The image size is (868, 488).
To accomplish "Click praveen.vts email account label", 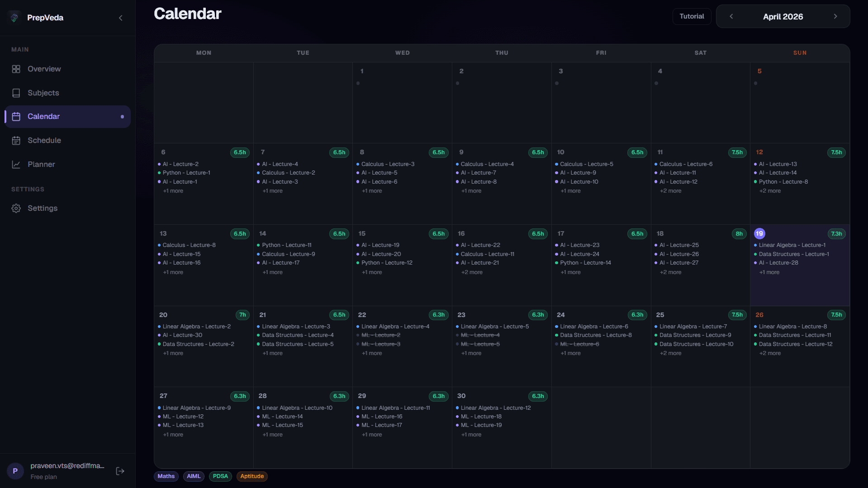I will coord(67,466).
